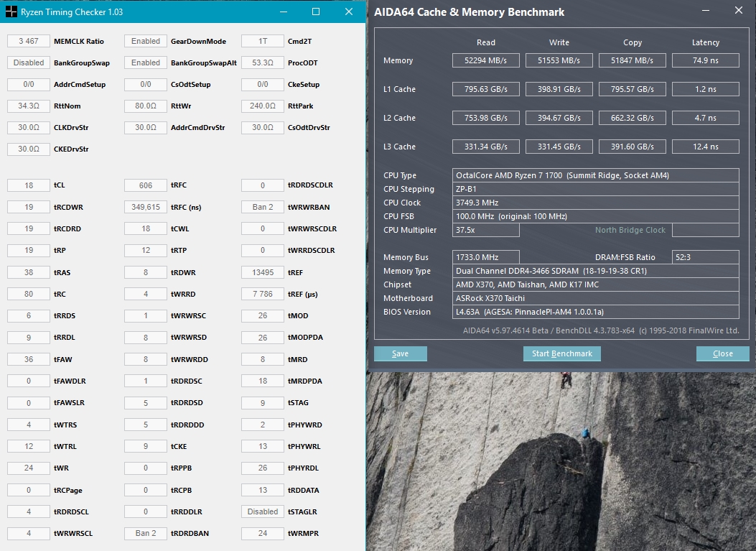Click the CPU Type field showing Ryzen 7 1700
This screenshot has height=551, width=756.
point(595,175)
